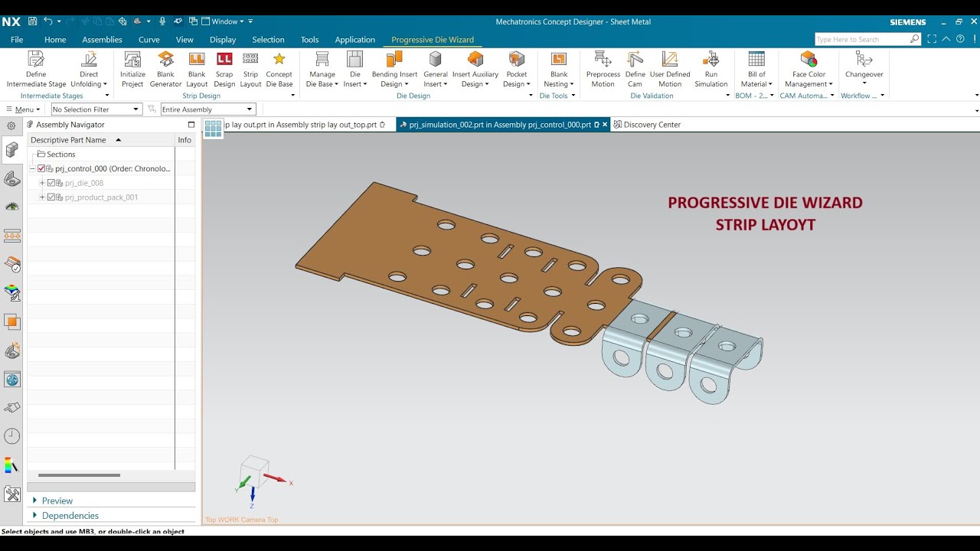Screen dimensions: 980x551
Task: Open the Web Browser globe sidebar tab
Action: (x=12, y=380)
